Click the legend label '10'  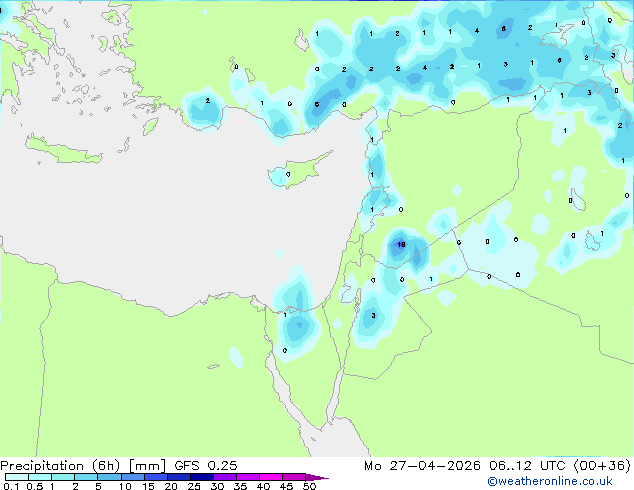tap(125, 486)
